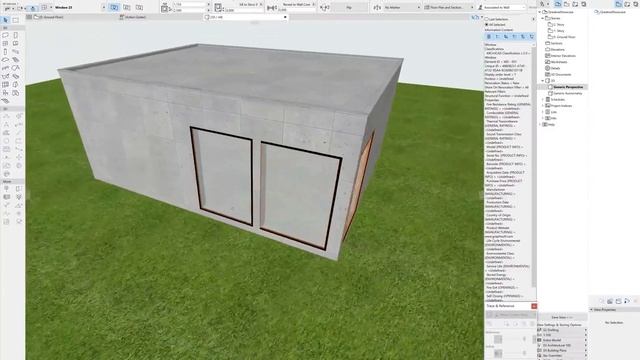
Task: Open 0. Ground Floor in Navigator tree
Action: (561, 37)
